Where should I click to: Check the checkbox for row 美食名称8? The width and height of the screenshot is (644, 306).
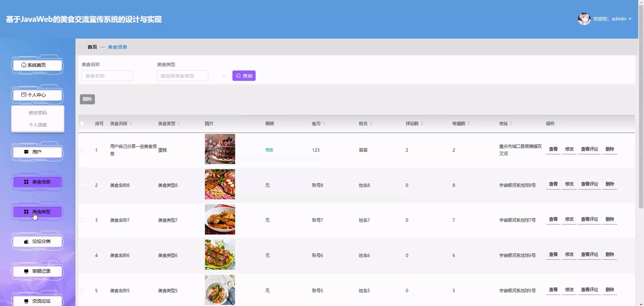(82, 185)
